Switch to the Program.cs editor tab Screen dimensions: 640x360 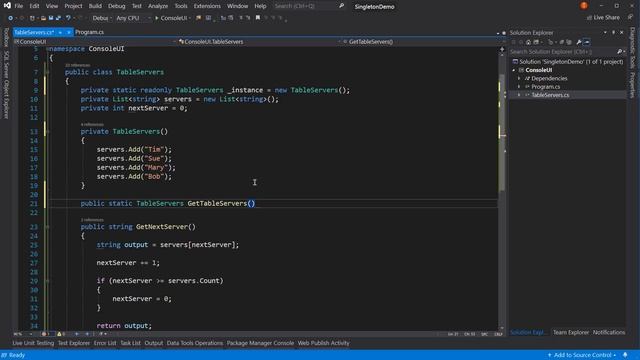click(x=89, y=32)
